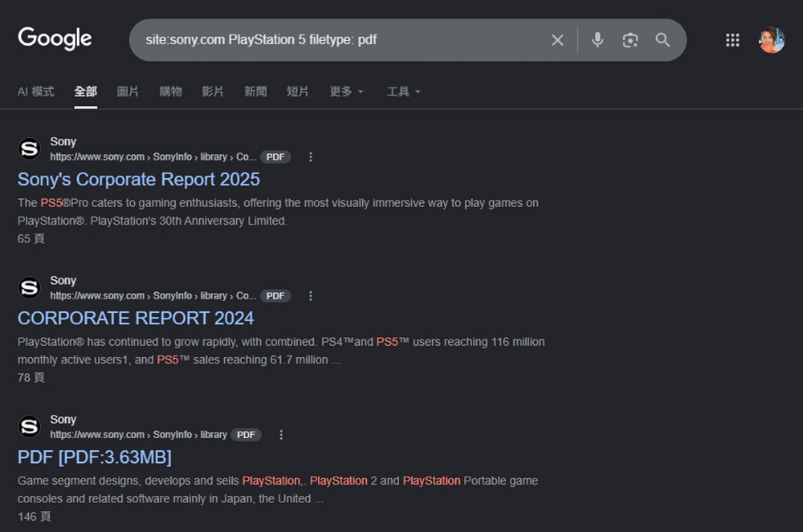Screen dimensions: 803x532
Task: Open the Google account avatar
Action: click(x=771, y=40)
